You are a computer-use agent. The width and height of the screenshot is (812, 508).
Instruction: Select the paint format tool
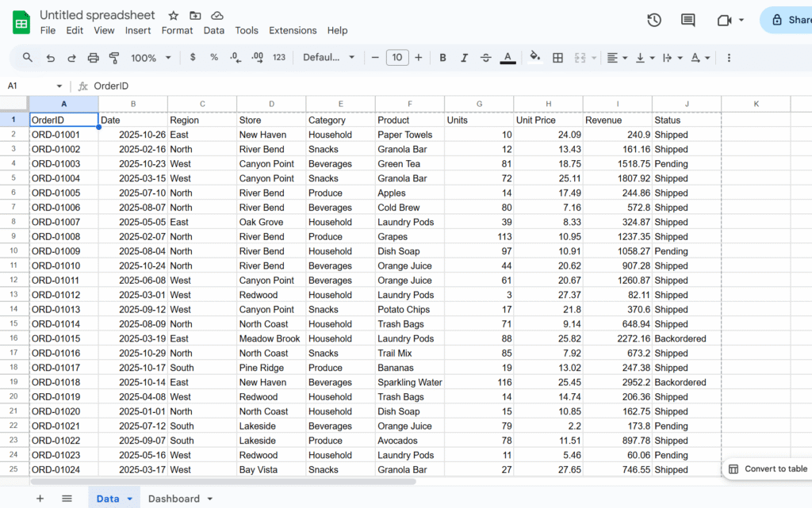[x=113, y=58]
